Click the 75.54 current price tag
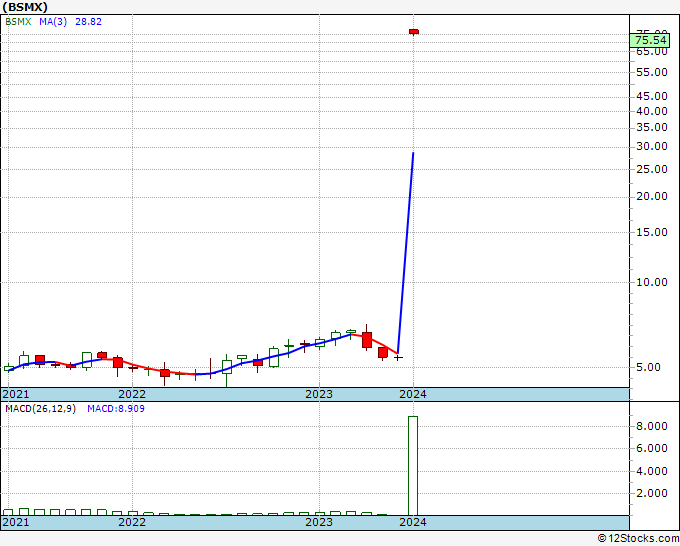 [x=650, y=40]
